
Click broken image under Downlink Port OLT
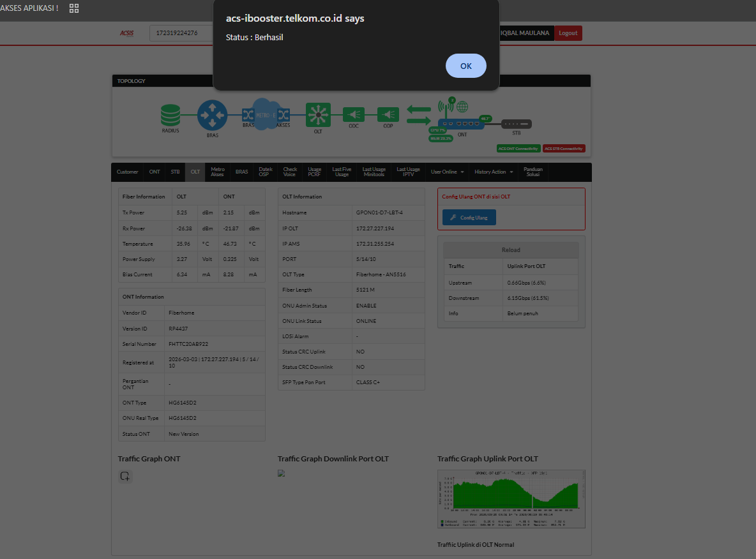tap(281, 473)
